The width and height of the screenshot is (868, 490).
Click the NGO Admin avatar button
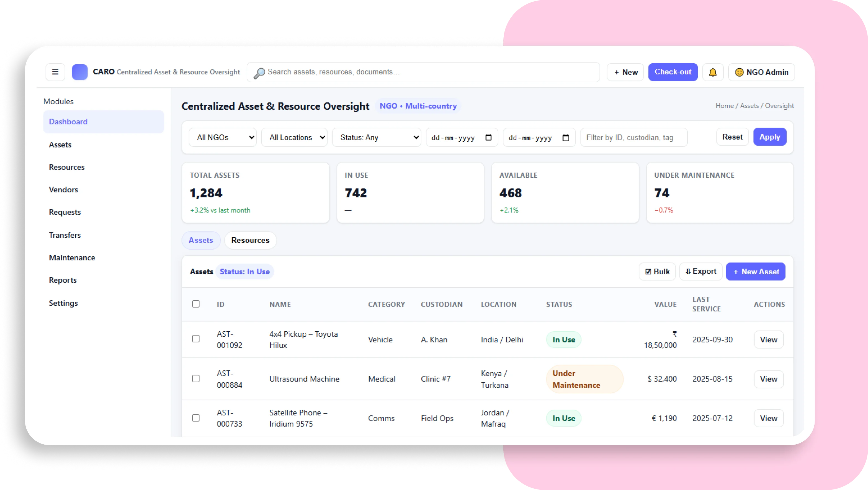point(761,72)
